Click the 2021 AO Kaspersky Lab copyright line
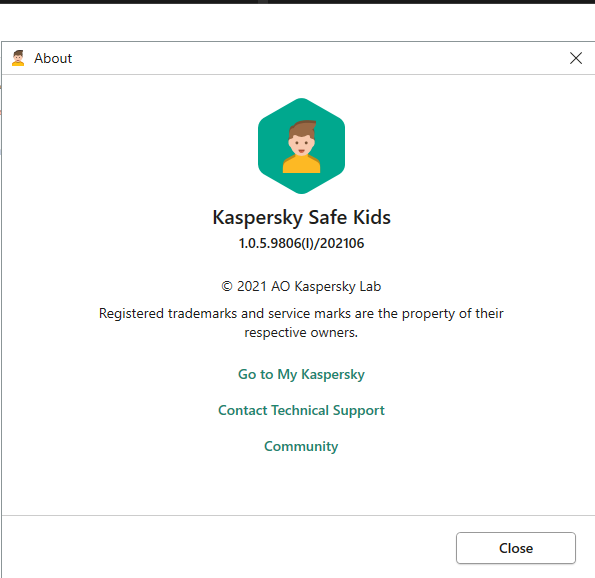The height and width of the screenshot is (578, 595). [301, 287]
